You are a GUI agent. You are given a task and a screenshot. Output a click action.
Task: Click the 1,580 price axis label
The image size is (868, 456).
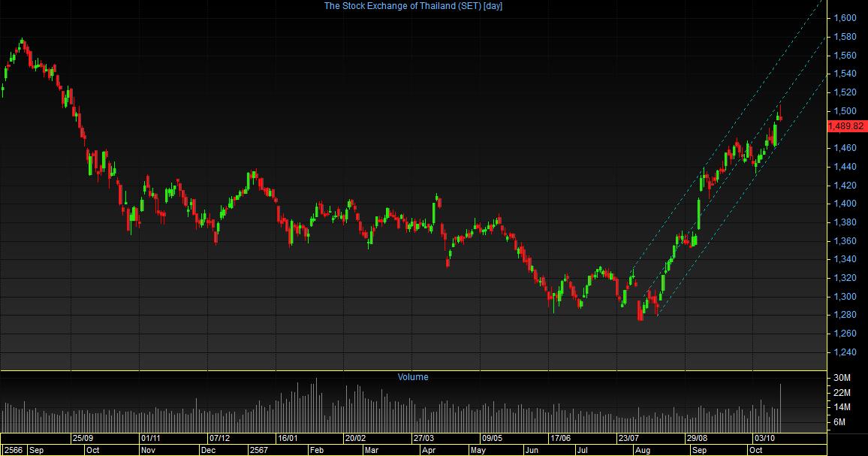tap(845, 37)
